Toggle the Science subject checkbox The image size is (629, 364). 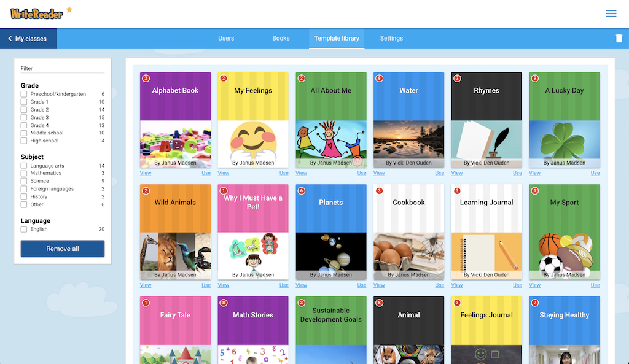coord(24,181)
